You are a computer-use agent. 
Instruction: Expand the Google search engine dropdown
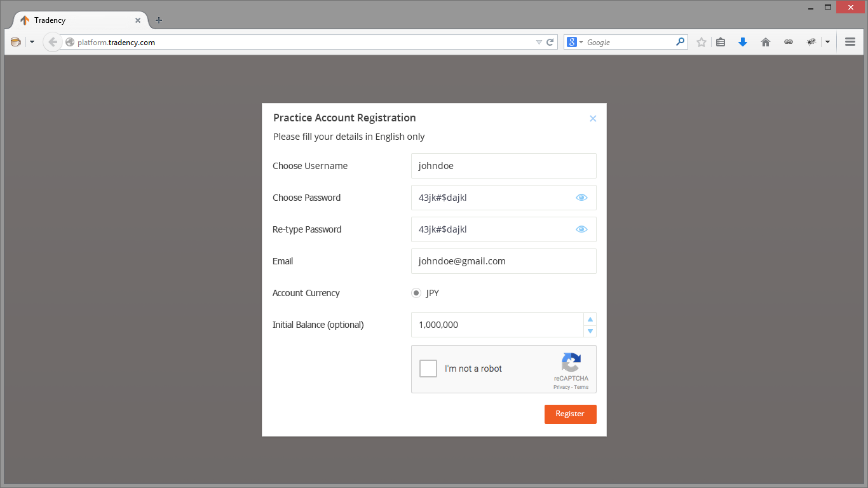(574, 43)
